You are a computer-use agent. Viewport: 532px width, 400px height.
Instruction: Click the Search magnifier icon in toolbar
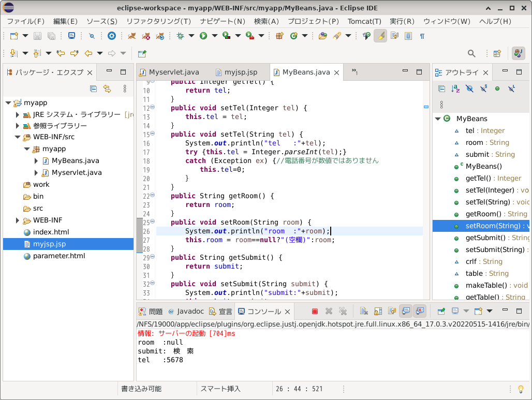[x=471, y=53]
